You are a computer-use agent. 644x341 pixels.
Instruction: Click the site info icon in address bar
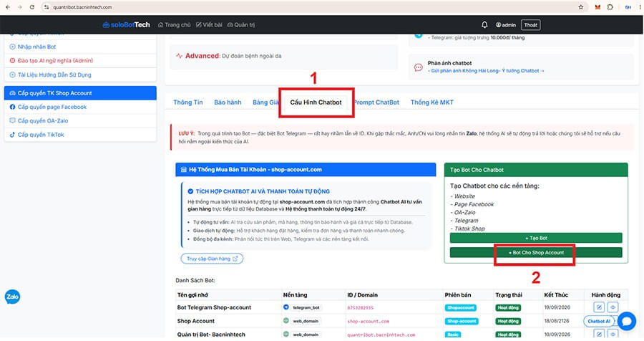(47, 7)
